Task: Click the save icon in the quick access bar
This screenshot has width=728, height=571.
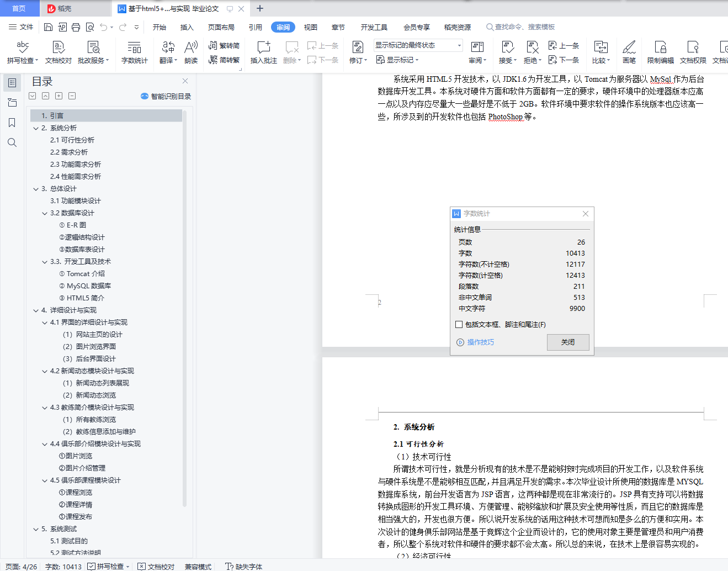Action: 48,27
